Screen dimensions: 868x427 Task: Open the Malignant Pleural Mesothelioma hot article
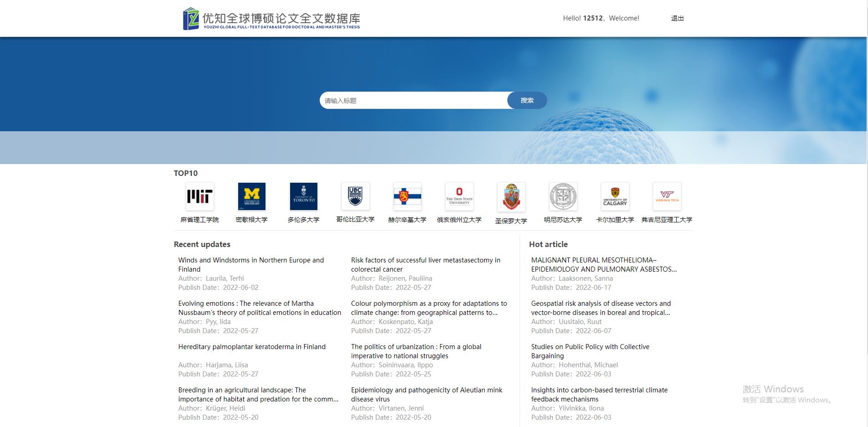(603, 264)
